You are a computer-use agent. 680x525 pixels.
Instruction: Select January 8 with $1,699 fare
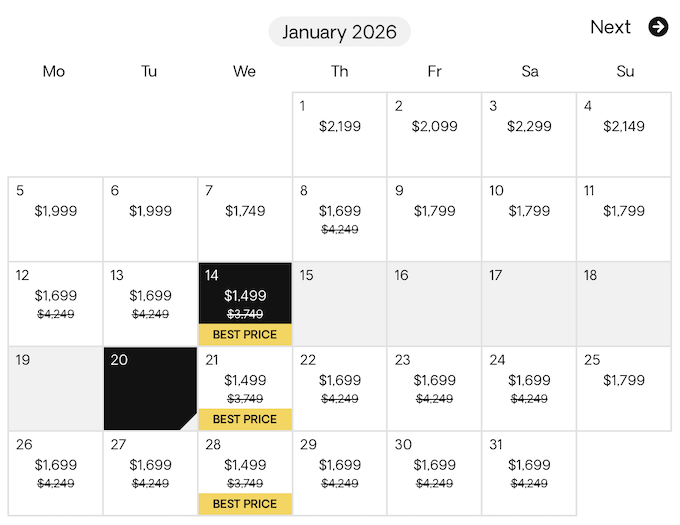pyautogui.click(x=340, y=220)
